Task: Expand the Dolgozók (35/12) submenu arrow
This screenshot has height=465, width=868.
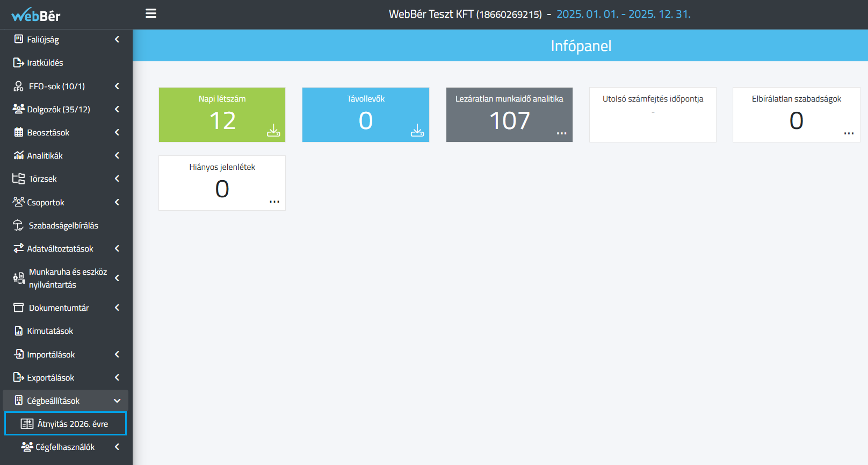Action: [x=117, y=109]
